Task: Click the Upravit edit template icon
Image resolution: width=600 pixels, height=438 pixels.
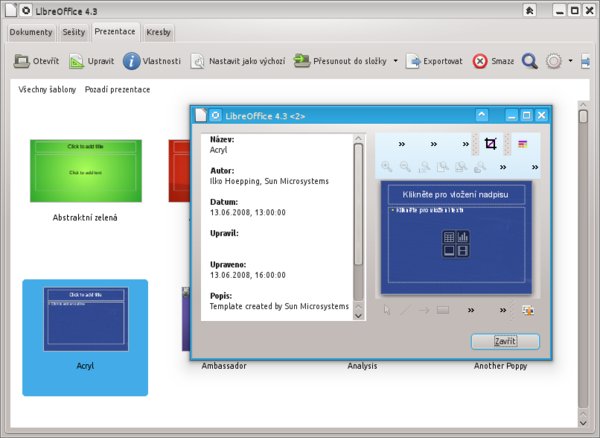Action: point(76,61)
